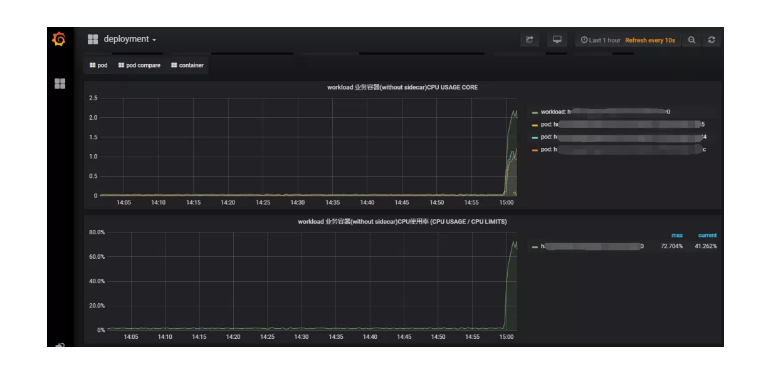Click the clock icon in time picker
The height and width of the screenshot is (366, 784).
[x=584, y=40]
